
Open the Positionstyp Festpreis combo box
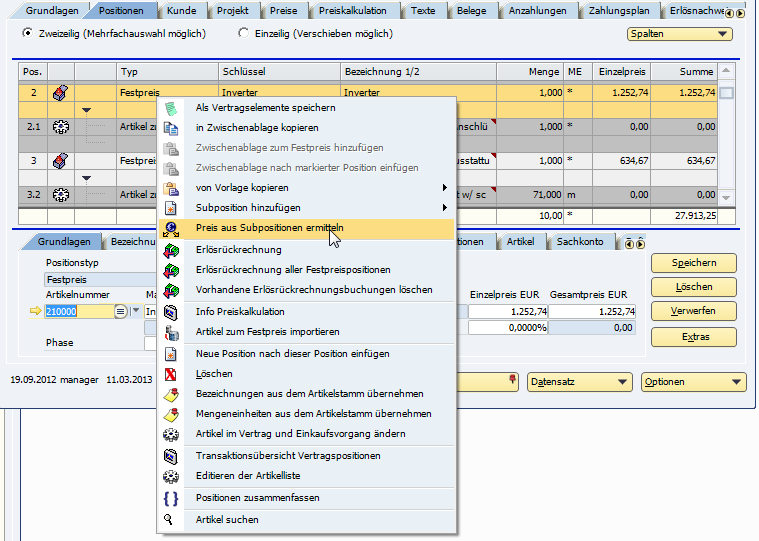[x=100, y=280]
